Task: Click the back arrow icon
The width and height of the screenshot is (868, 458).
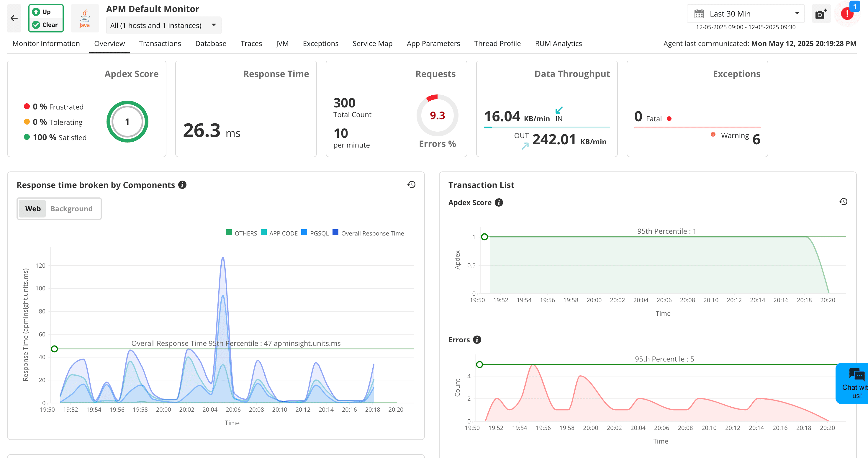Action: point(14,18)
